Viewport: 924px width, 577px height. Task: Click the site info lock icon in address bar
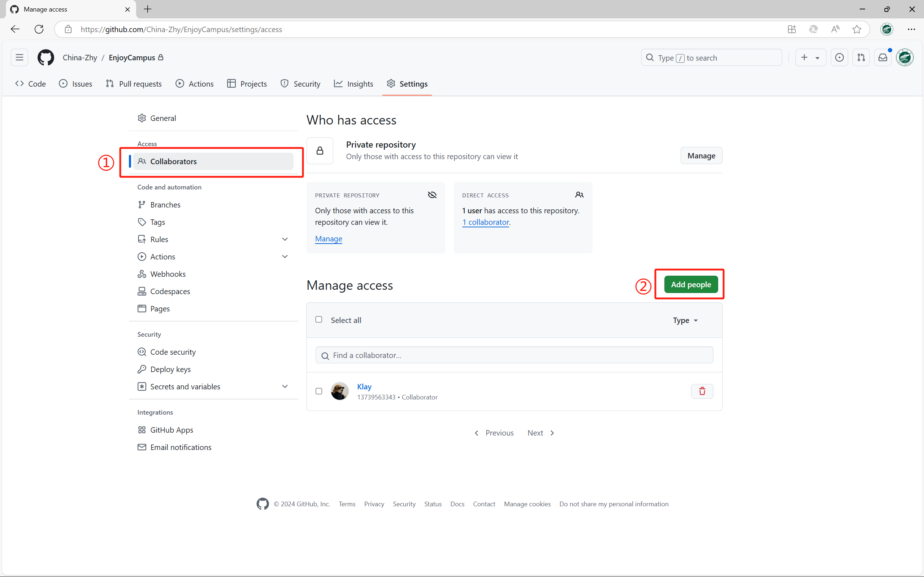pos(68,29)
